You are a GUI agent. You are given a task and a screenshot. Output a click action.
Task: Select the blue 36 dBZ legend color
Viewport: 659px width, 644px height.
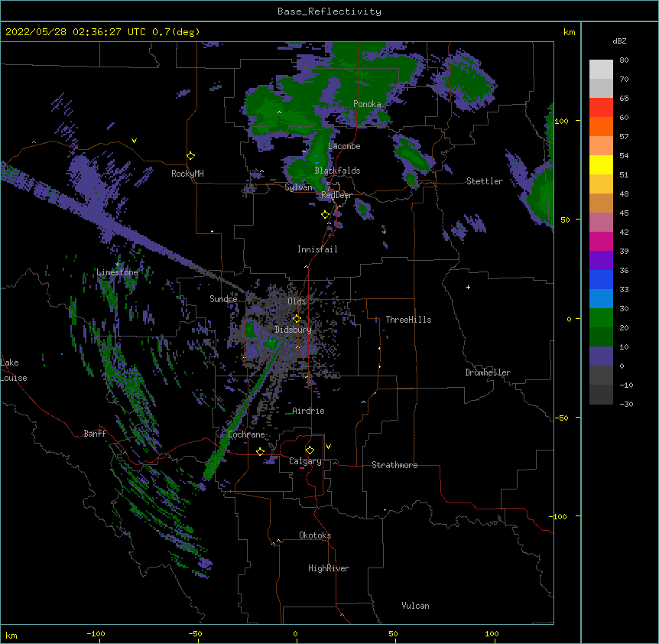coord(601,279)
